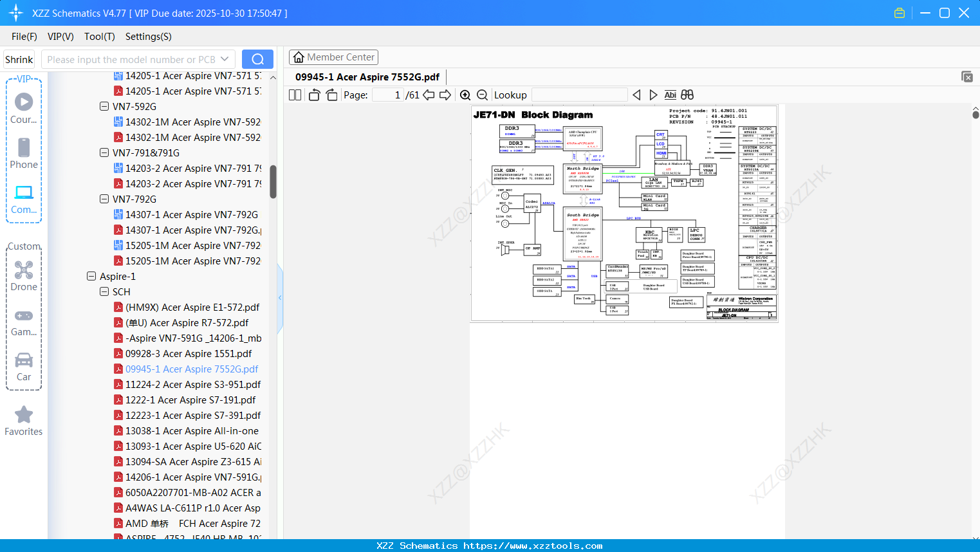This screenshot has width=980, height=552.
Task: Select (单U) Acer Aspire R7-572.pdf
Action: [187, 322]
